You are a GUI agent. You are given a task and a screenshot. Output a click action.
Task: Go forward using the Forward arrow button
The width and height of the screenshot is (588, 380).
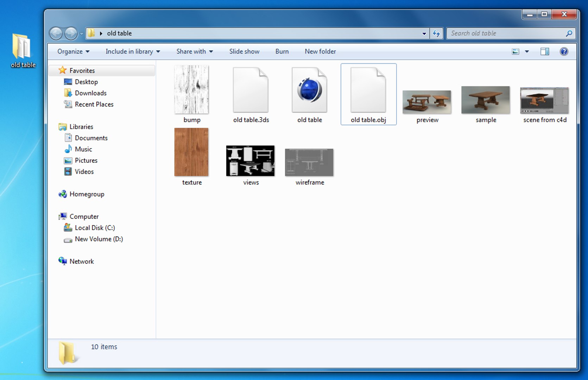tap(71, 33)
